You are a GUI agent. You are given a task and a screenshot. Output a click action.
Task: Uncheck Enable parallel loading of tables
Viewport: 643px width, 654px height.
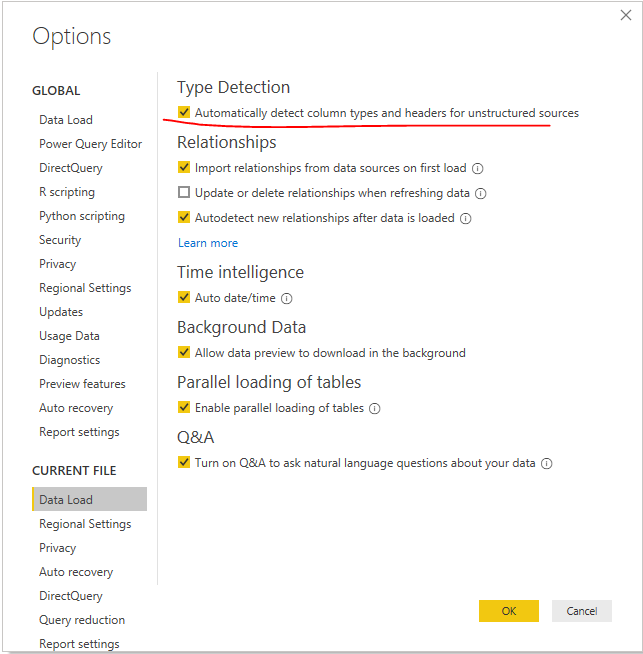pyautogui.click(x=184, y=407)
